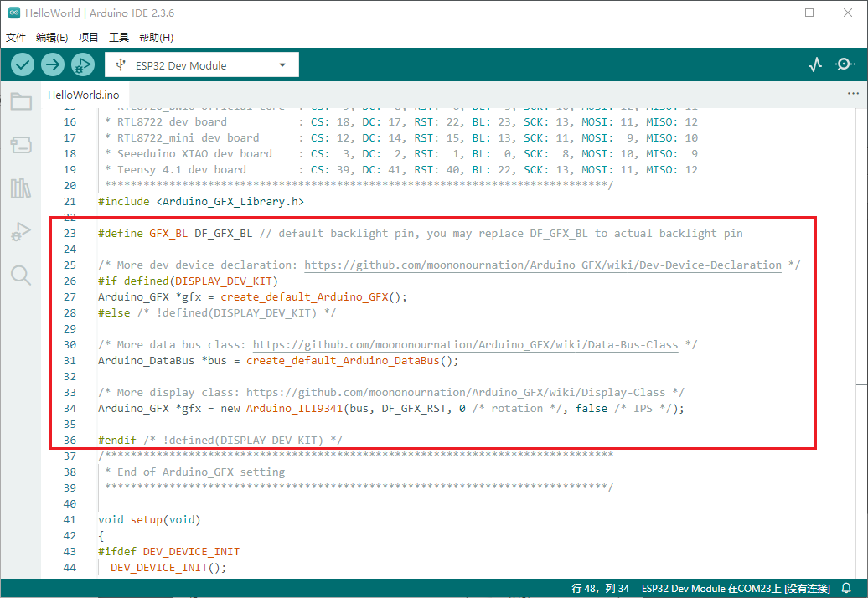The height and width of the screenshot is (598, 868).
Task: Click ESP32 Dev Module 在COM23上 status entry
Action: 736,588
